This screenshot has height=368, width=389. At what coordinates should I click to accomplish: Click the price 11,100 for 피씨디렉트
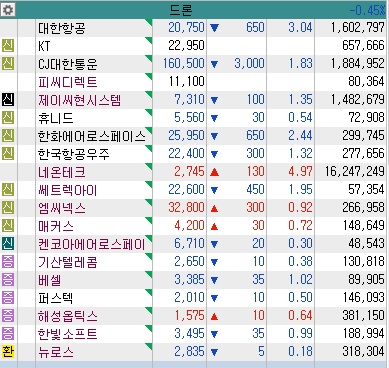pyautogui.click(x=186, y=81)
